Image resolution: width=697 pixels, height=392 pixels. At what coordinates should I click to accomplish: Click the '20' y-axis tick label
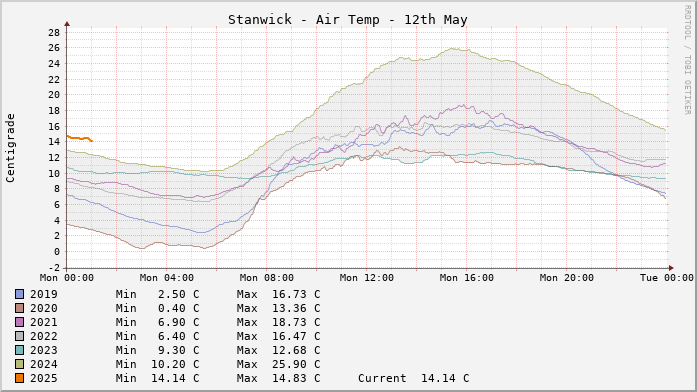[x=54, y=95]
